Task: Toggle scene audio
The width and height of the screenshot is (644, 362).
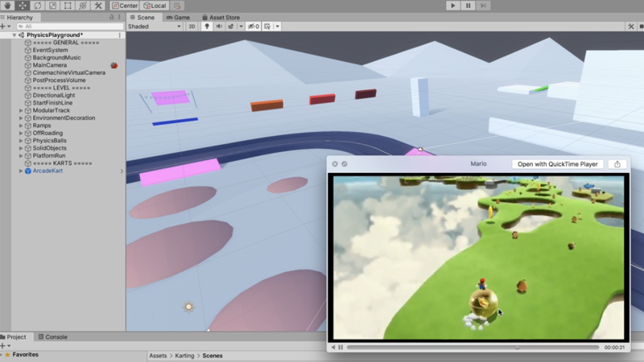Action: point(219,27)
